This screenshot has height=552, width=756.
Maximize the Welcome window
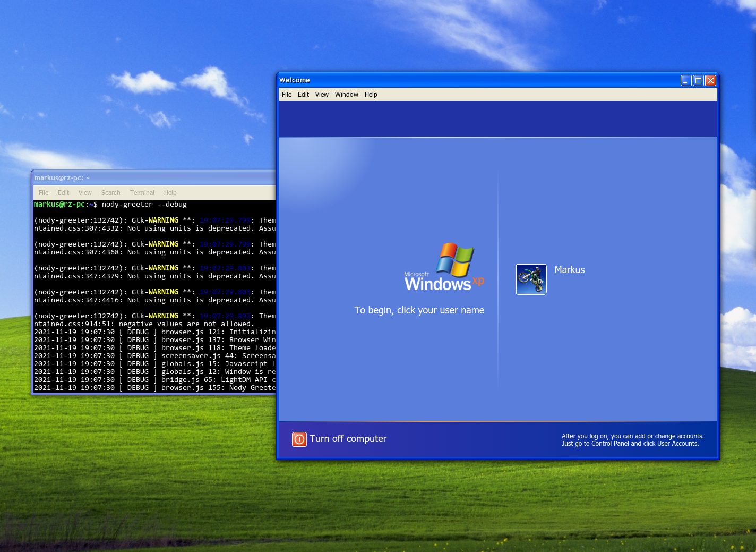click(x=699, y=80)
